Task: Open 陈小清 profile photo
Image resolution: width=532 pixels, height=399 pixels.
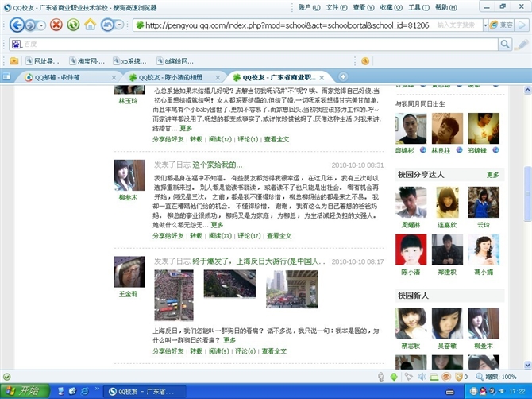Action: click(411, 250)
